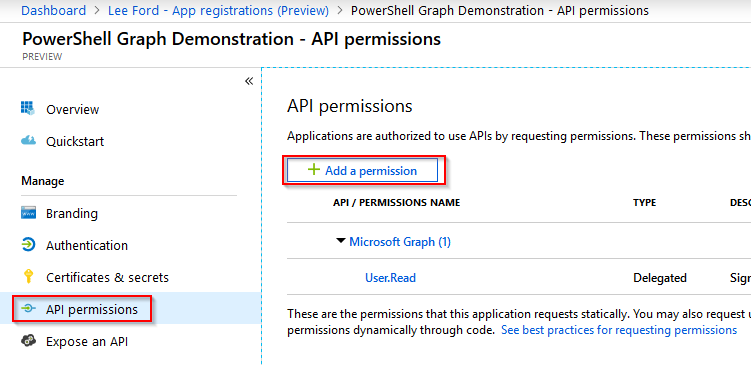Click the Quickstart cloud icon

click(28, 141)
